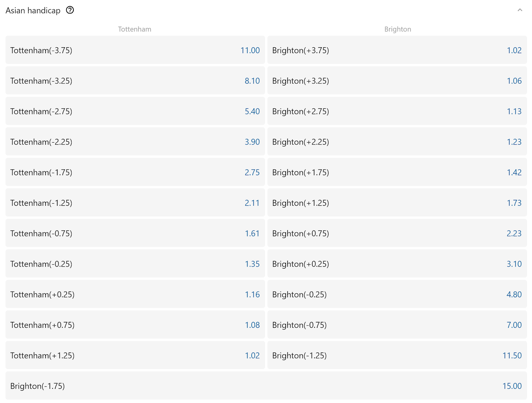This screenshot has width=532, height=403.
Task: Click Brighton(-0.25) at 4.80
Action: (x=397, y=295)
